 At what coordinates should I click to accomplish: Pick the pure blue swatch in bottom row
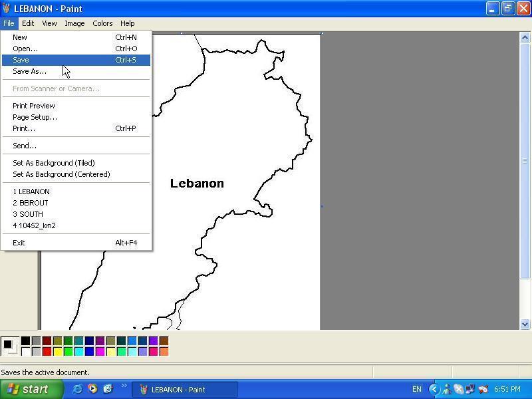[x=90, y=352]
